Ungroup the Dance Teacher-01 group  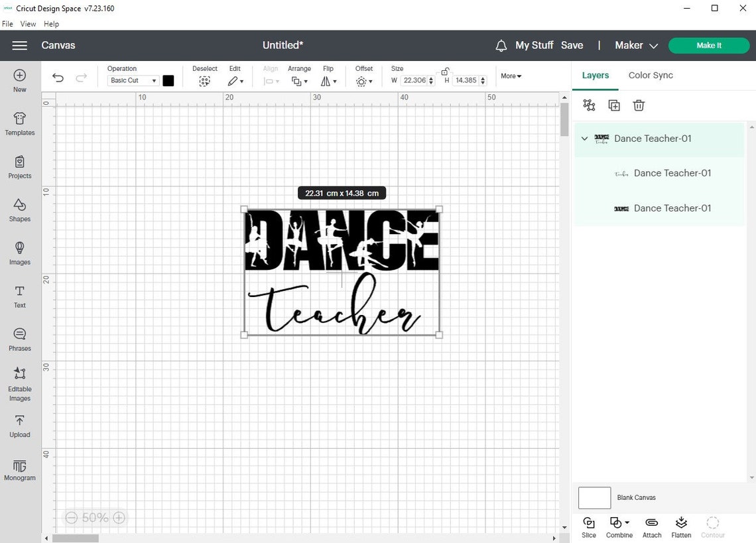pyautogui.click(x=588, y=105)
